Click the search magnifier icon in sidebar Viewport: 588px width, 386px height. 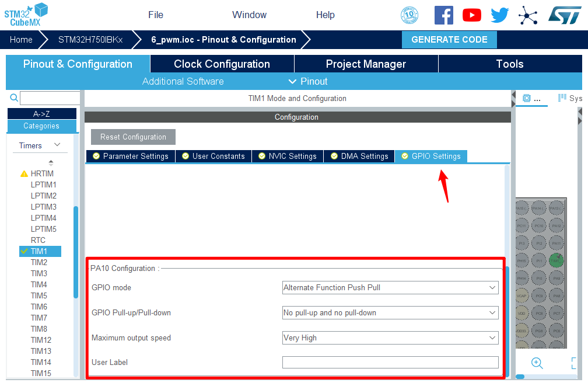click(14, 98)
